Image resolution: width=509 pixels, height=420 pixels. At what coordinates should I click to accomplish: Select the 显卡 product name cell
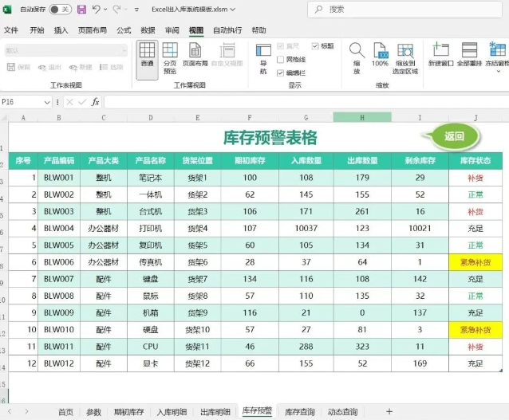point(150,363)
